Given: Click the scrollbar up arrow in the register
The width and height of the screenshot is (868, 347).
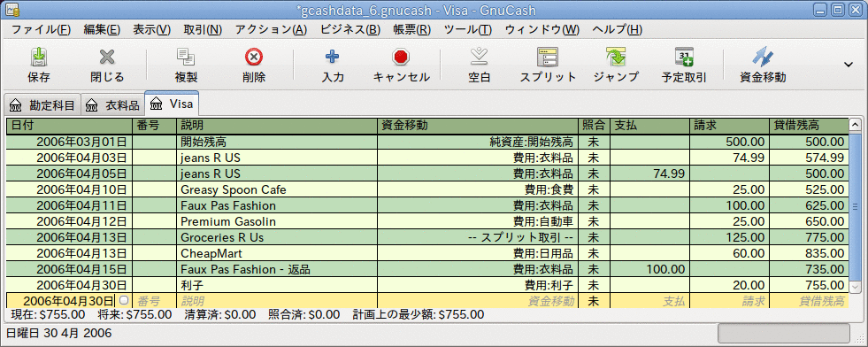Looking at the screenshot, I should (855, 124).
